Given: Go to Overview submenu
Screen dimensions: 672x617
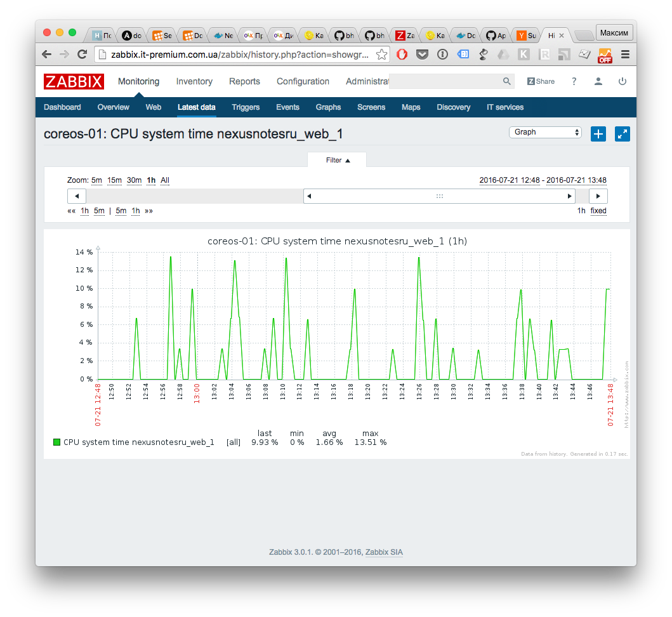Looking at the screenshot, I should 113,107.
